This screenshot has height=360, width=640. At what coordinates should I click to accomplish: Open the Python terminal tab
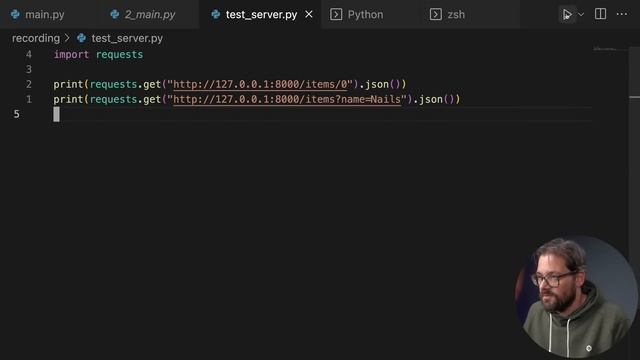click(365, 15)
